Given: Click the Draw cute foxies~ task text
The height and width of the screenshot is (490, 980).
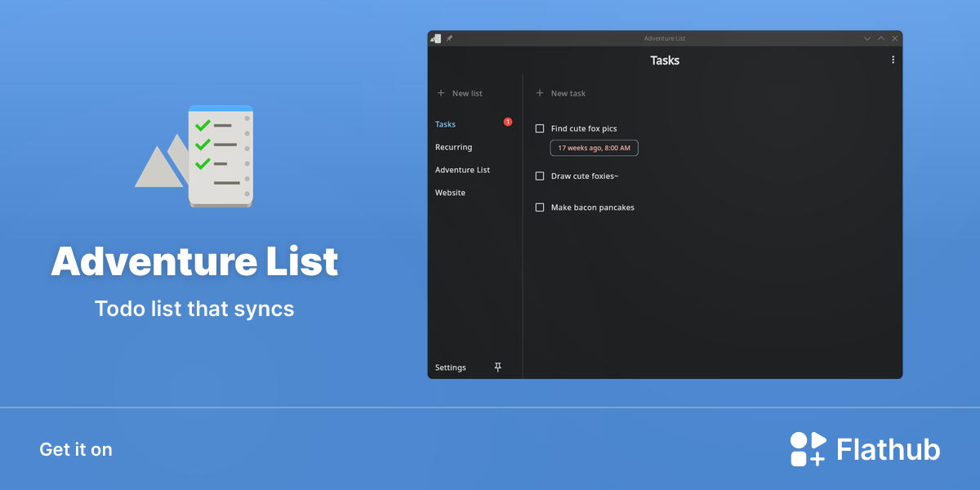Looking at the screenshot, I should (x=585, y=176).
